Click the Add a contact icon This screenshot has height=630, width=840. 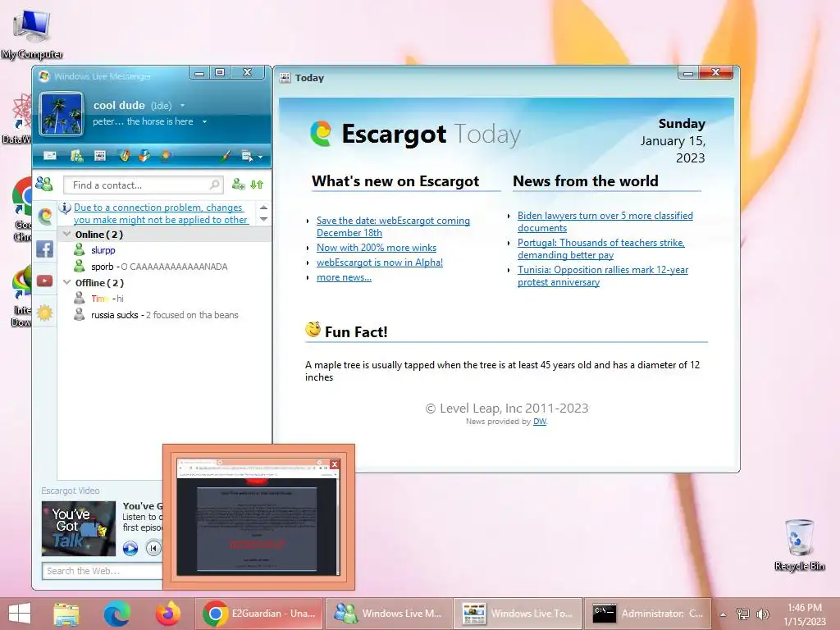click(x=239, y=185)
